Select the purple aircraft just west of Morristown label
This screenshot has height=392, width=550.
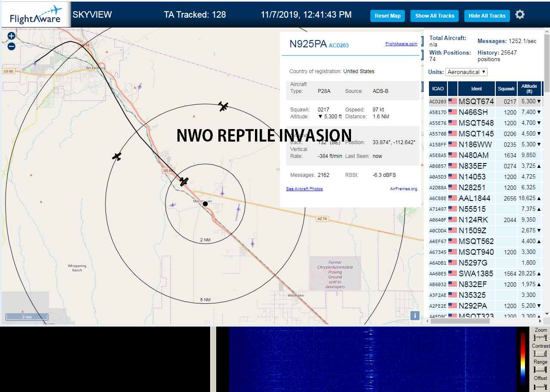[x=173, y=205]
